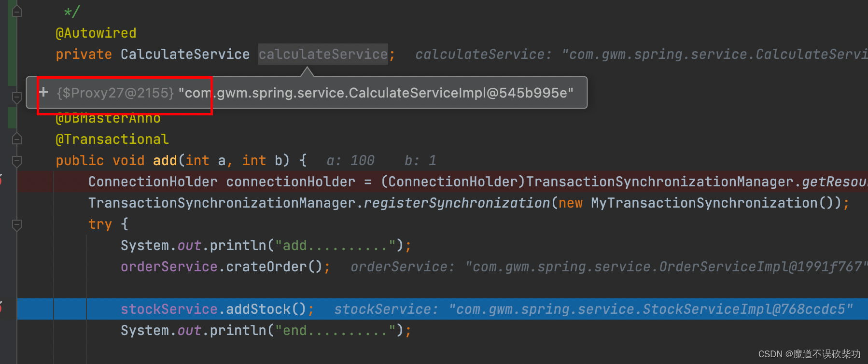The image size is (868, 364).
Task: Click the add method name
Action: (x=165, y=160)
